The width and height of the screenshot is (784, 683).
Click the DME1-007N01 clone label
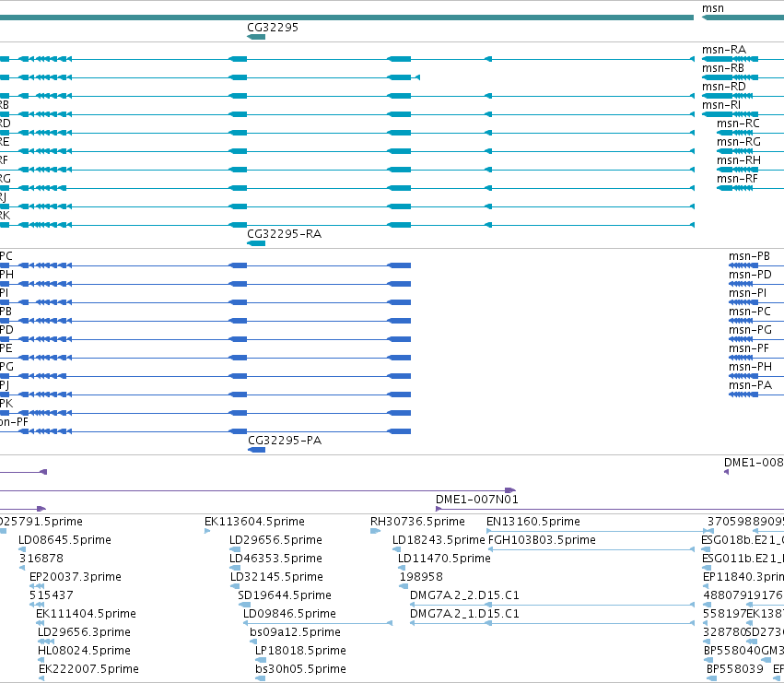pos(477,500)
